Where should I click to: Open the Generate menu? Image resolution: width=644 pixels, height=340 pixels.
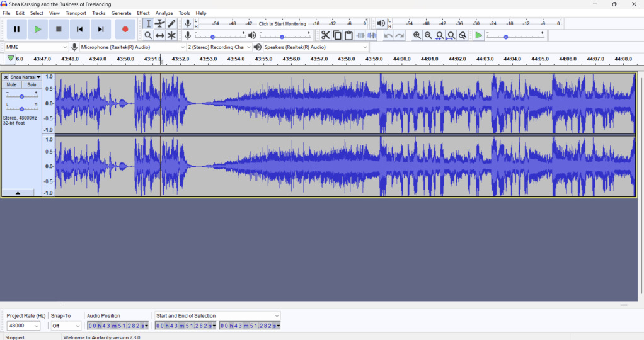coord(121,13)
